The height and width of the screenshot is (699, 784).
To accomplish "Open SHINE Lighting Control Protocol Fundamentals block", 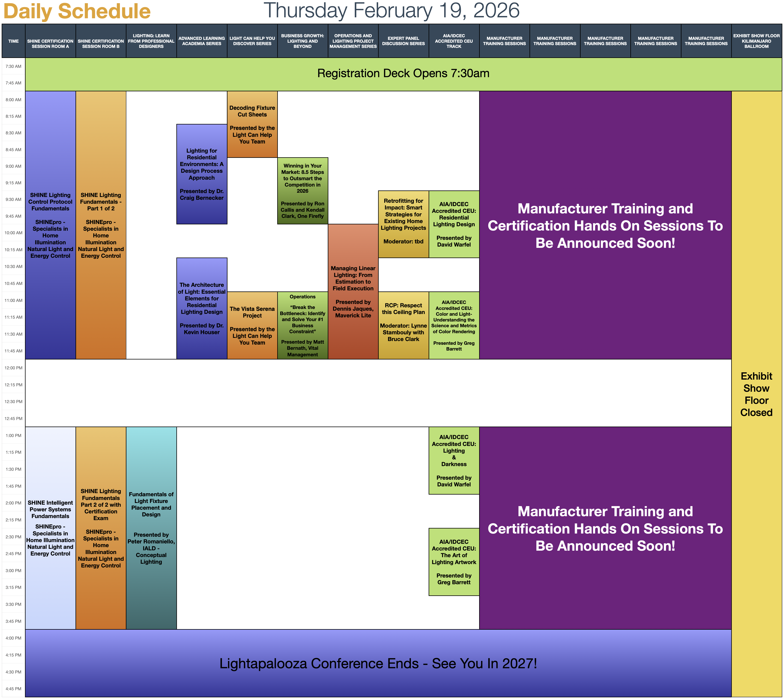I will [x=50, y=225].
